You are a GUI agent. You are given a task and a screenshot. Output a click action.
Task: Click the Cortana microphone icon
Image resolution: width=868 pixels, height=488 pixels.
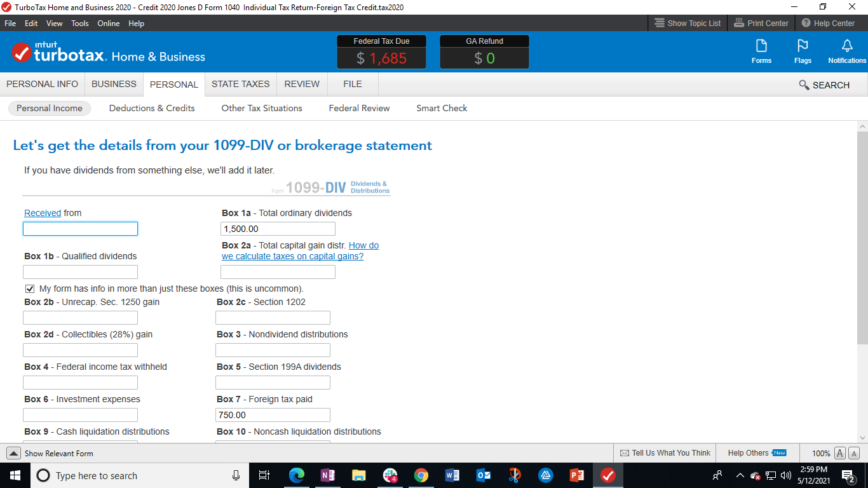236,475
